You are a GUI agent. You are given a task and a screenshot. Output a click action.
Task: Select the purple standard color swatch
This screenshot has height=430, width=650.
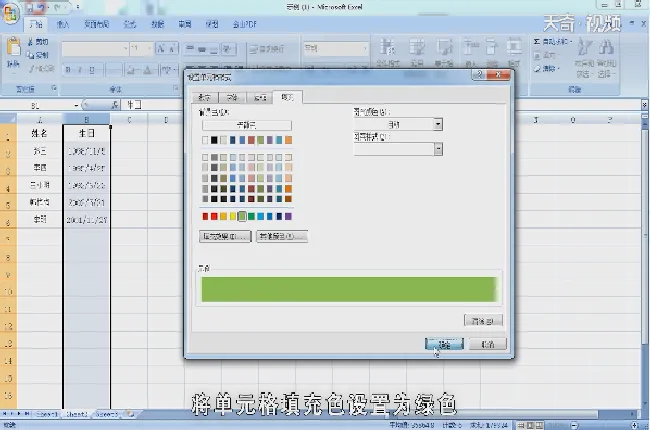[288, 216]
